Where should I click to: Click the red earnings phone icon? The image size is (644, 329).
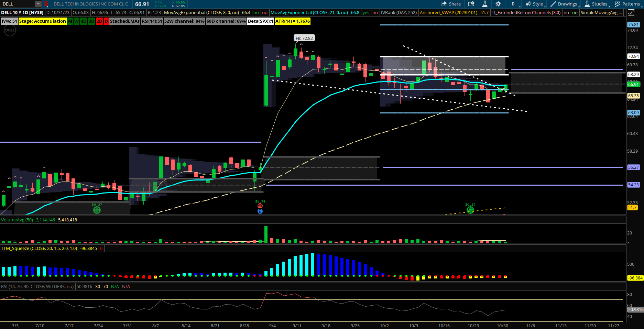260,206
